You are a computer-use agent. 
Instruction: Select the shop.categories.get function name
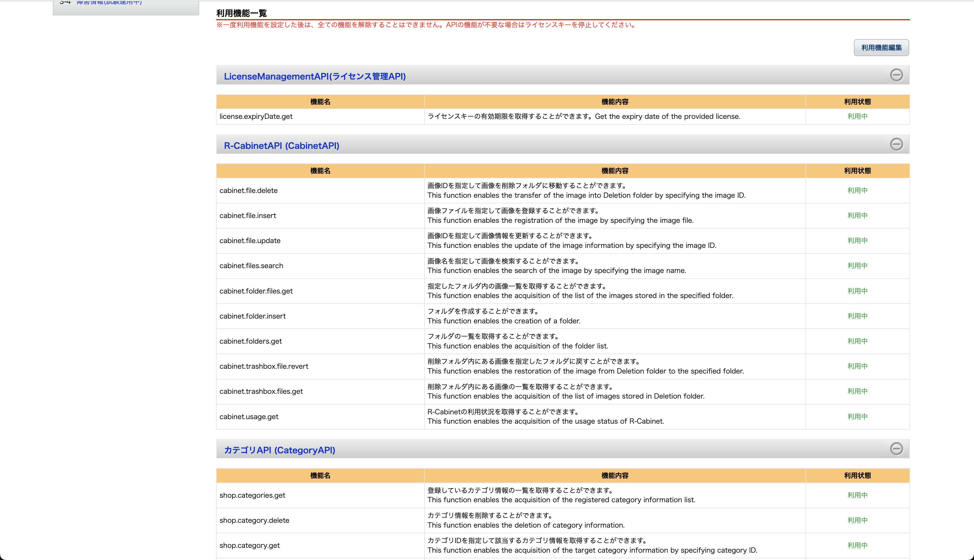click(252, 495)
